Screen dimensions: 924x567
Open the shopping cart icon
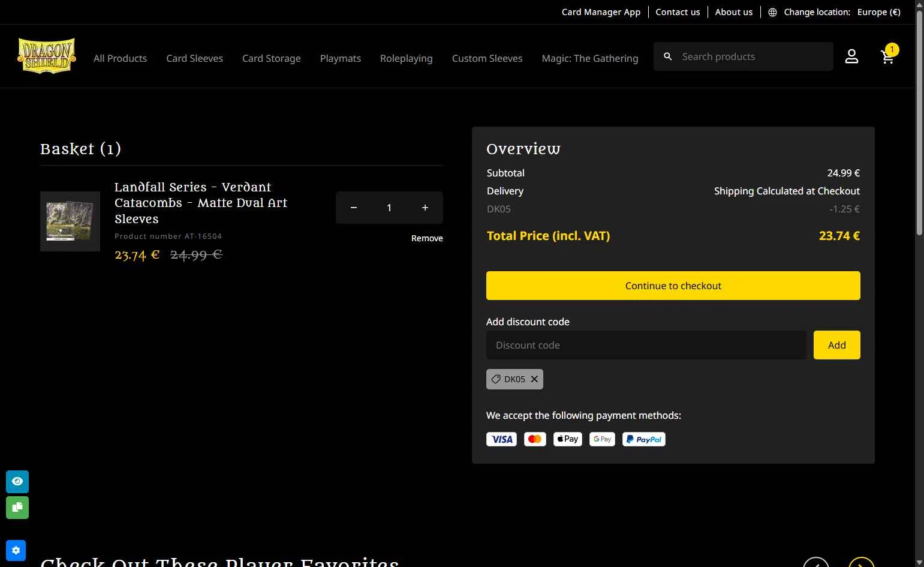(x=888, y=56)
